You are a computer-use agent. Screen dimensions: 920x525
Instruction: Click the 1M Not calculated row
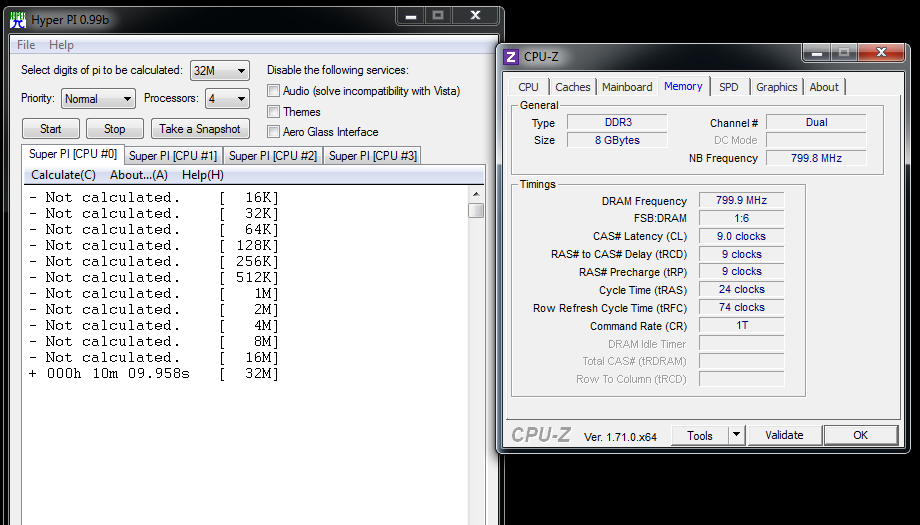point(154,293)
